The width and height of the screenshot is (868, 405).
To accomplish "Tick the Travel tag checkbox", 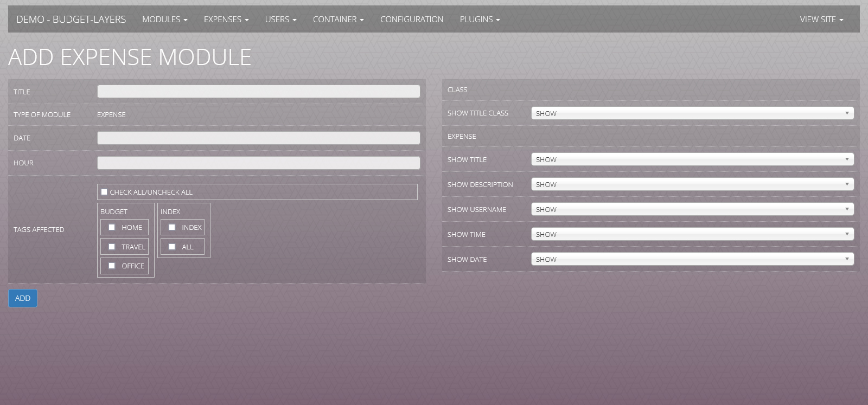I will [112, 247].
